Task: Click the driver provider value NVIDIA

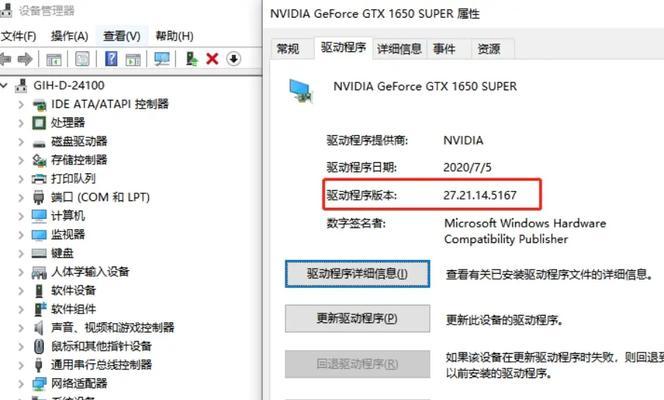Action: (463, 141)
